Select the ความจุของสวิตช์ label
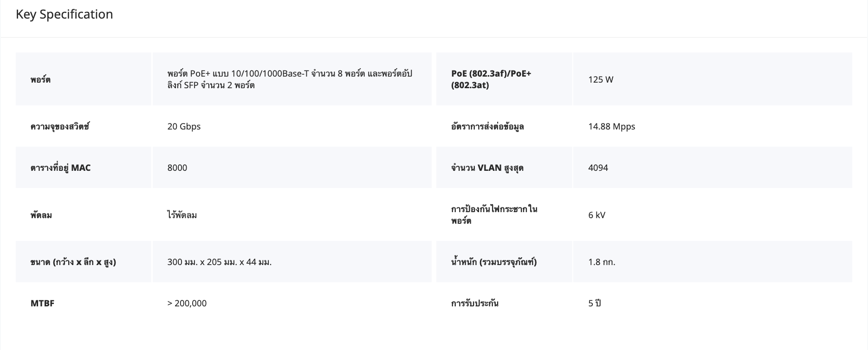This screenshot has height=350, width=868. click(59, 126)
